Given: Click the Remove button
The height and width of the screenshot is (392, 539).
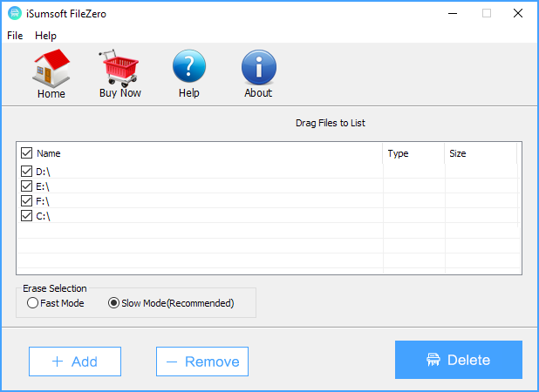Looking at the screenshot, I should pos(202,362).
